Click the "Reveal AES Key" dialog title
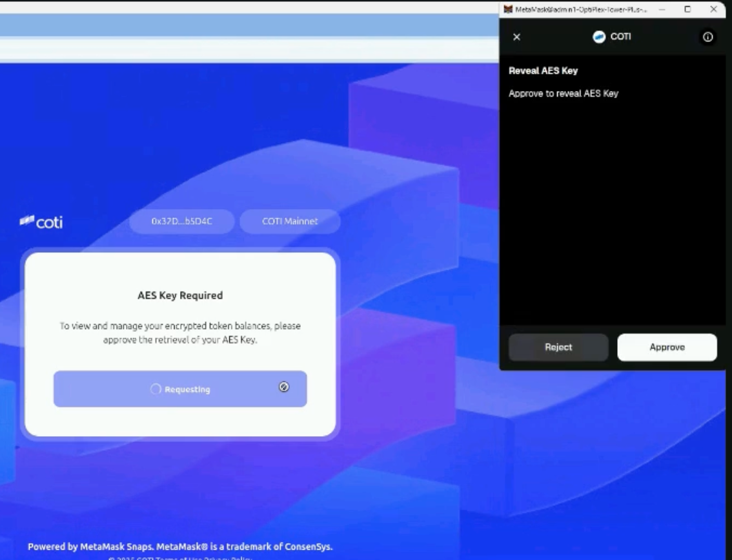 [x=543, y=71]
